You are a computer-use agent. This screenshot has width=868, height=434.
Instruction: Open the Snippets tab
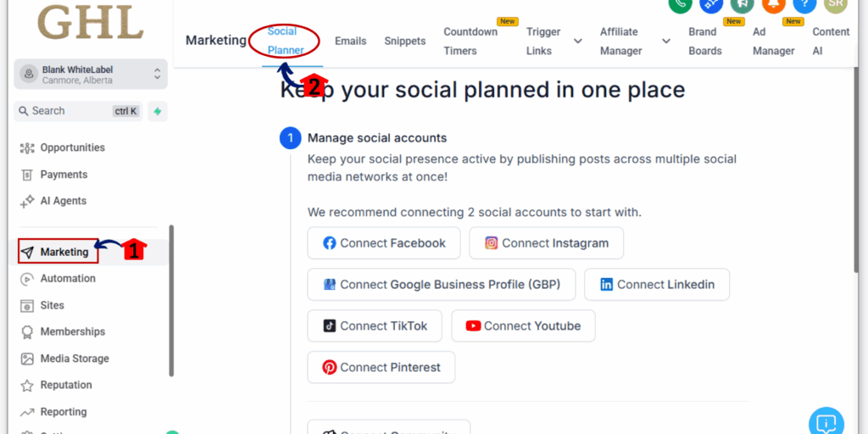click(x=404, y=41)
